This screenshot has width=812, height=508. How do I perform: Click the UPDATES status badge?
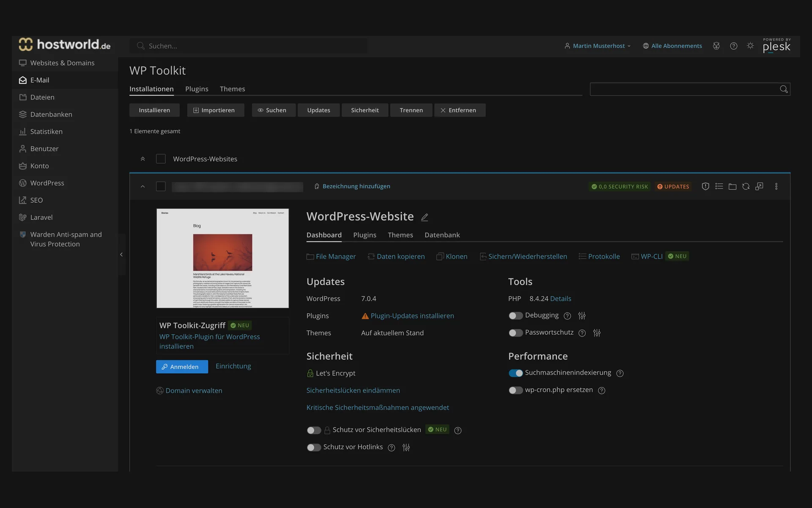click(x=673, y=186)
